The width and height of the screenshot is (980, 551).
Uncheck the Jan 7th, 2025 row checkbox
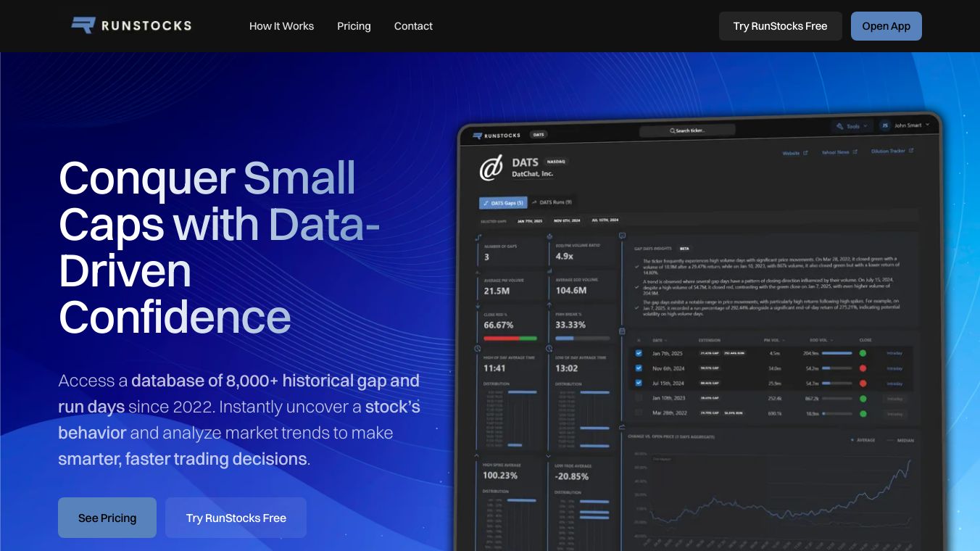tap(639, 353)
